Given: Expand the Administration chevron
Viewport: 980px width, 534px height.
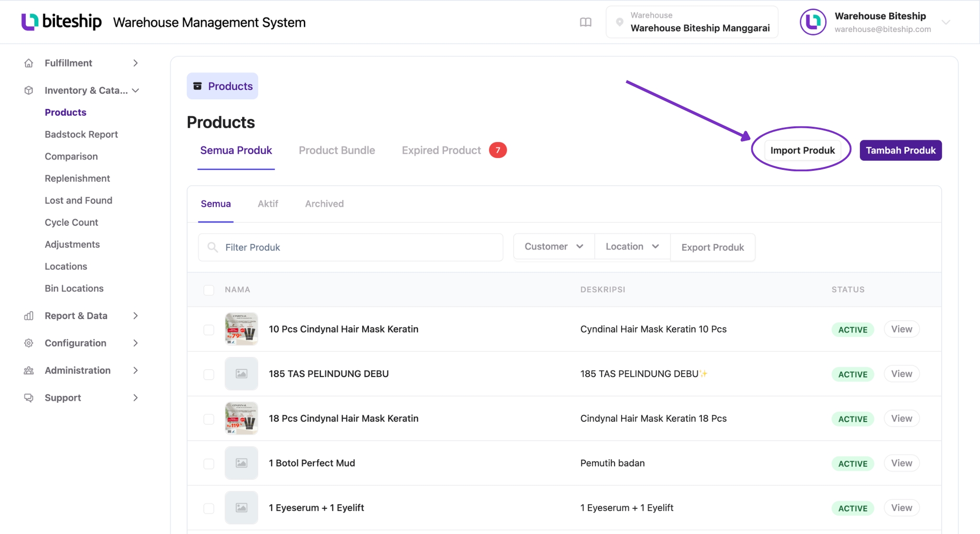Looking at the screenshot, I should pos(135,370).
